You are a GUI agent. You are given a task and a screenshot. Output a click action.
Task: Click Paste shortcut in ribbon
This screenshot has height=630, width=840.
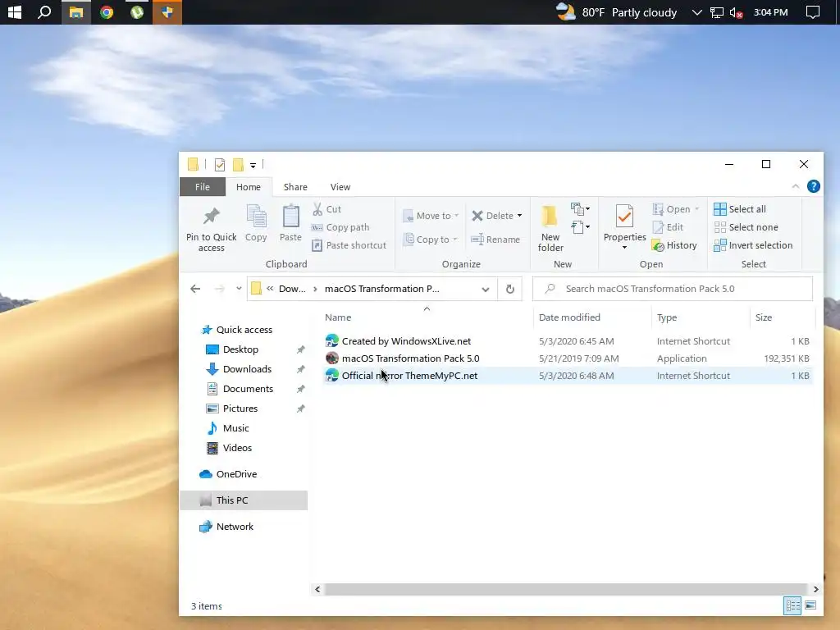tap(349, 245)
